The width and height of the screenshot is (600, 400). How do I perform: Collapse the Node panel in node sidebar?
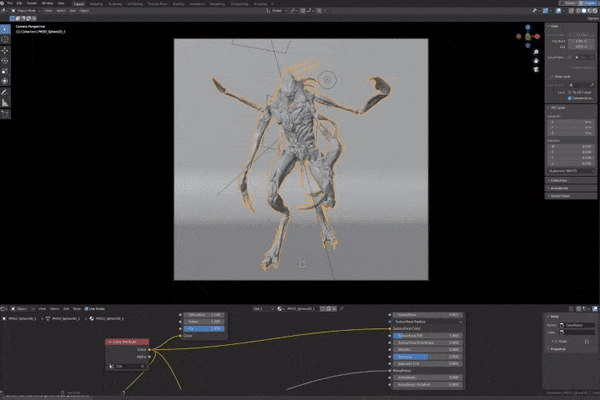coord(553,316)
